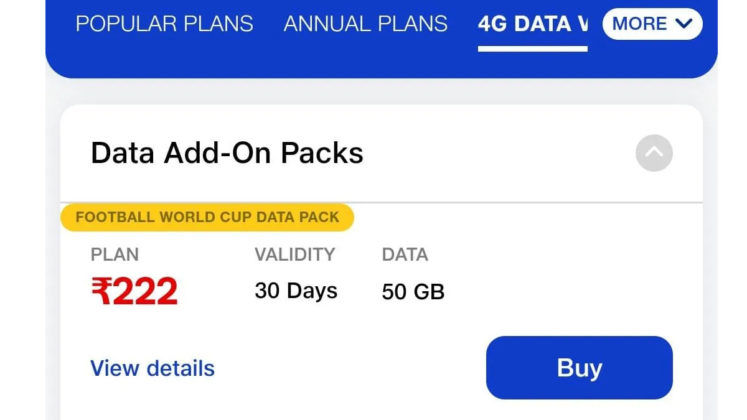
Task: Click the VALIDITY column label
Action: click(x=295, y=255)
